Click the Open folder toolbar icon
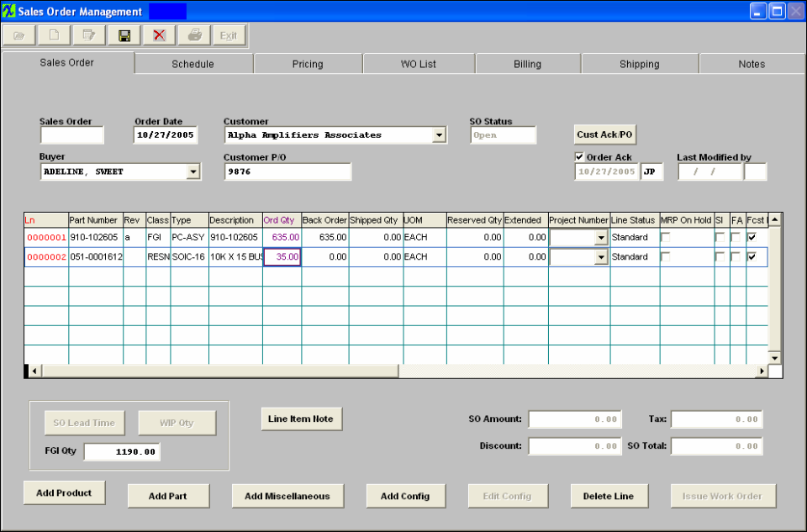 [19, 35]
